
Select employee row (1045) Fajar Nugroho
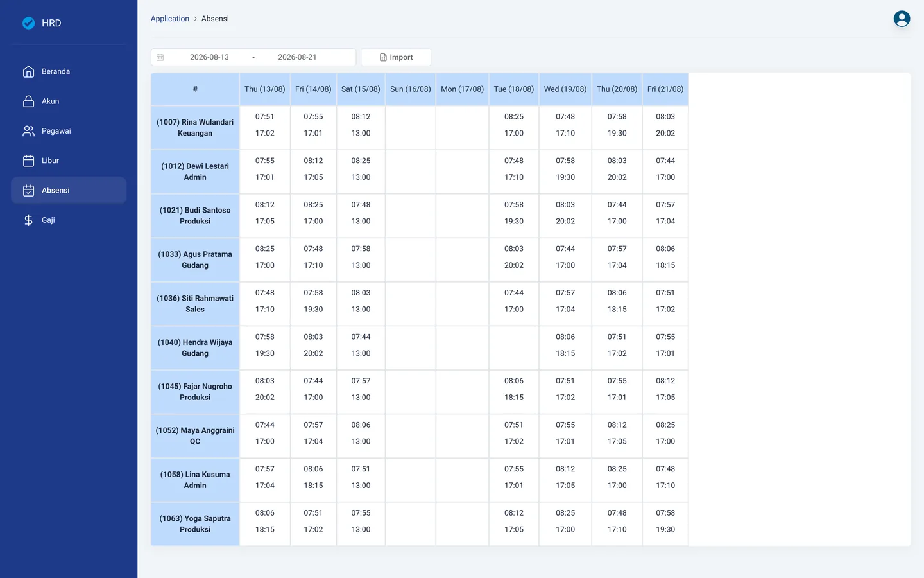[195, 392]
